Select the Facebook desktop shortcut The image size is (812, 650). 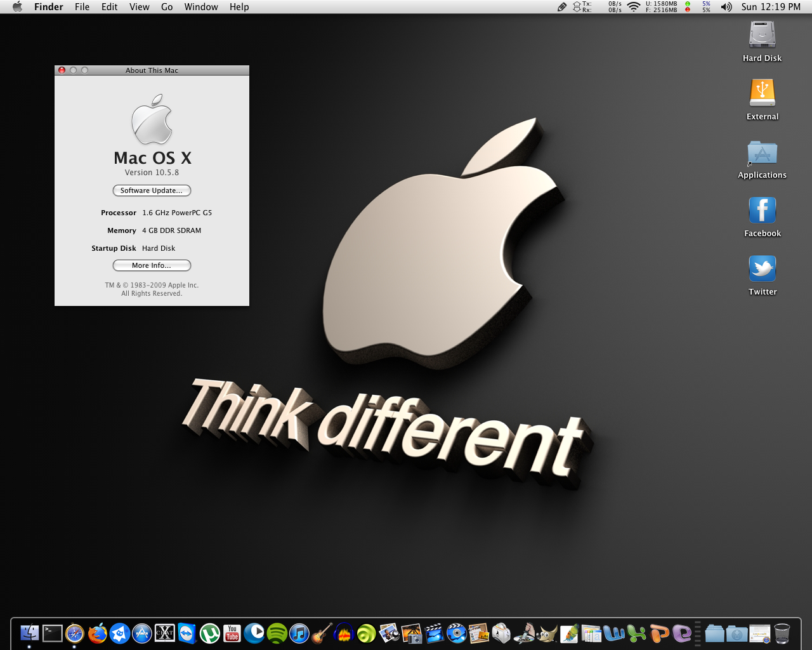[x=763, y=210]
